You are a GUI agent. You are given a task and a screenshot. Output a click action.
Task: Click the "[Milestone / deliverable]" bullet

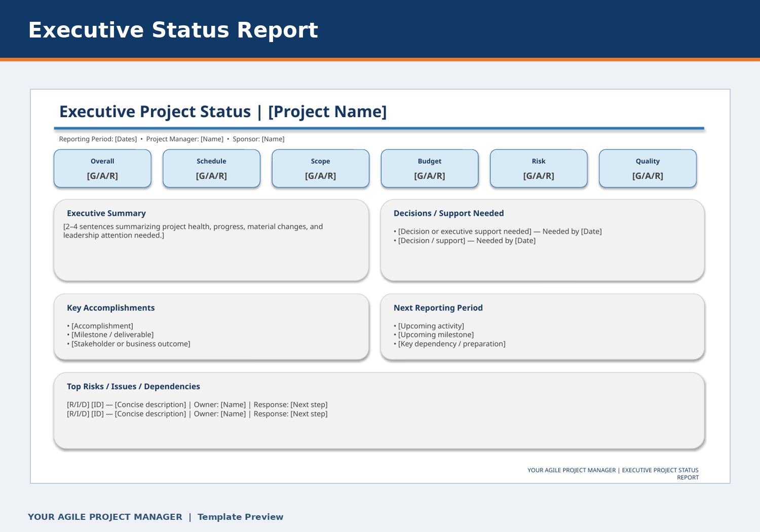point(110,335)
